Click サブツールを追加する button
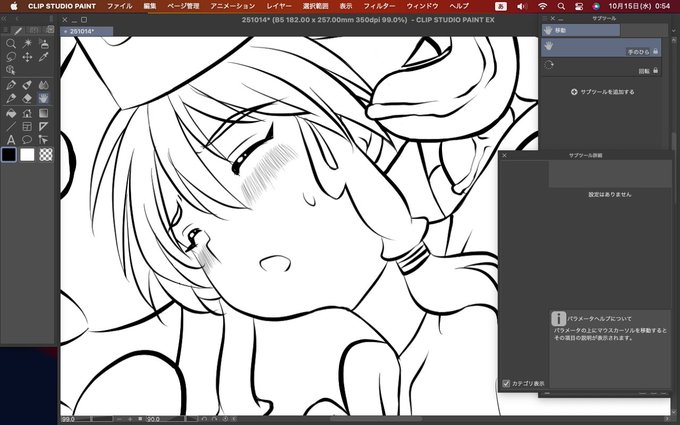Screen dimensions: 680x425 [602, 92]
